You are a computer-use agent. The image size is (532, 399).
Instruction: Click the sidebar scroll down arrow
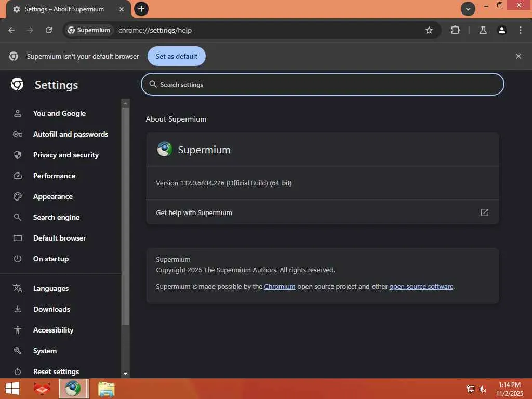point(126,373)
